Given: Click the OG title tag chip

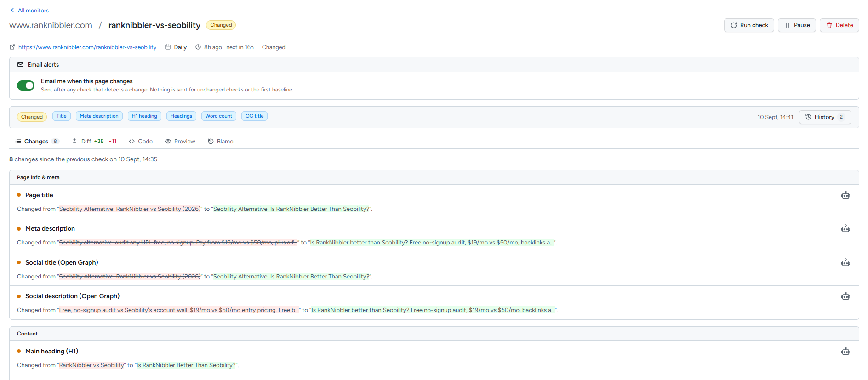Looking at the screenshot, I should (x=255, y=116).
